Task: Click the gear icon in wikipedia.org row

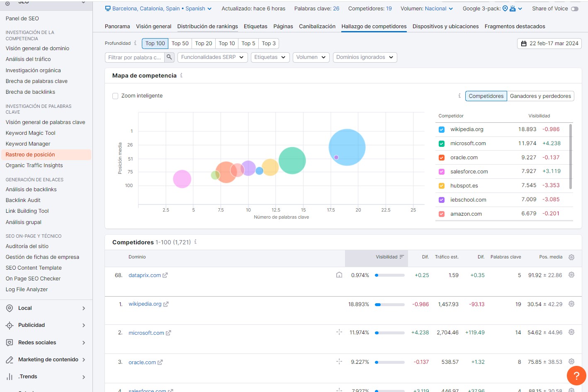Action: click(x=571, y=304)
